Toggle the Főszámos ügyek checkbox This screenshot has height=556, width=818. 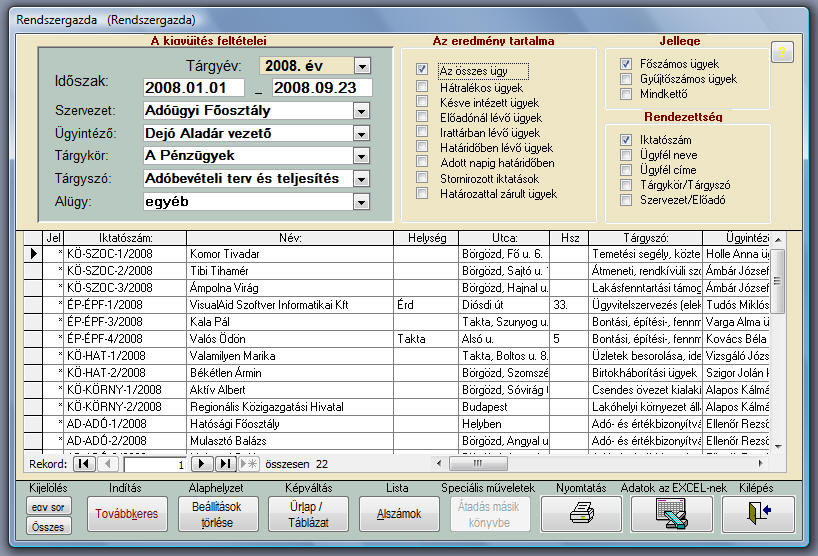coord(626,64)
